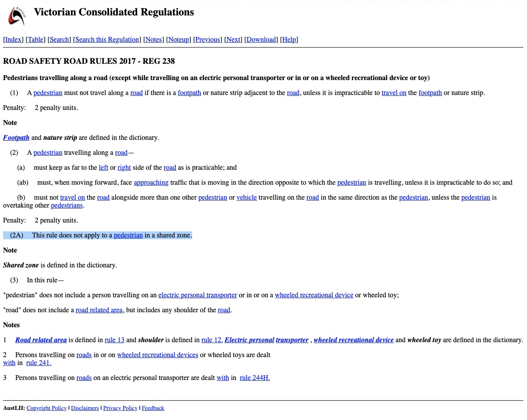Image resolution: width=527 pixels, height=420 pixels.
Task: Click 'vehicle' link in paragraph (b)
Action: [247, 197]
